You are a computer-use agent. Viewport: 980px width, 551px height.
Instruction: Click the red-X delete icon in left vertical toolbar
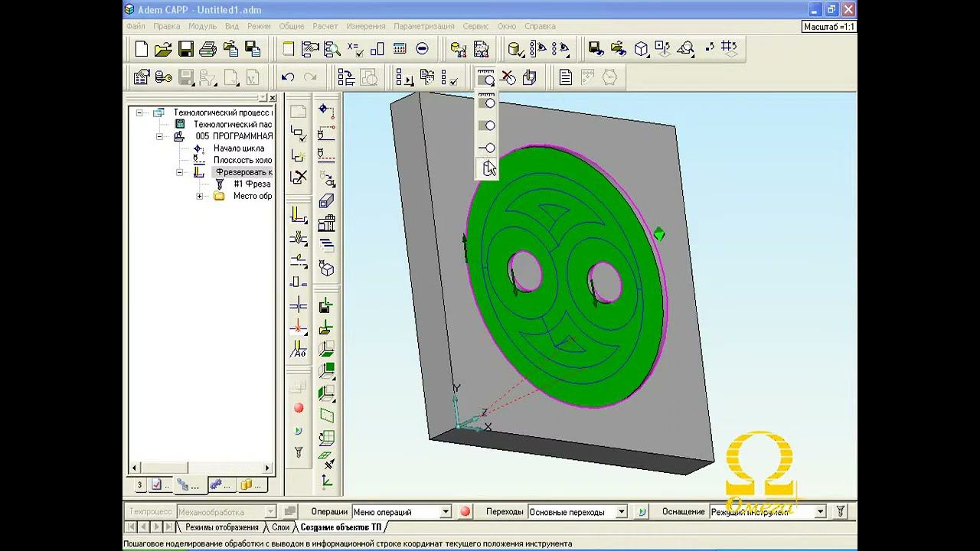pos(299,178)
